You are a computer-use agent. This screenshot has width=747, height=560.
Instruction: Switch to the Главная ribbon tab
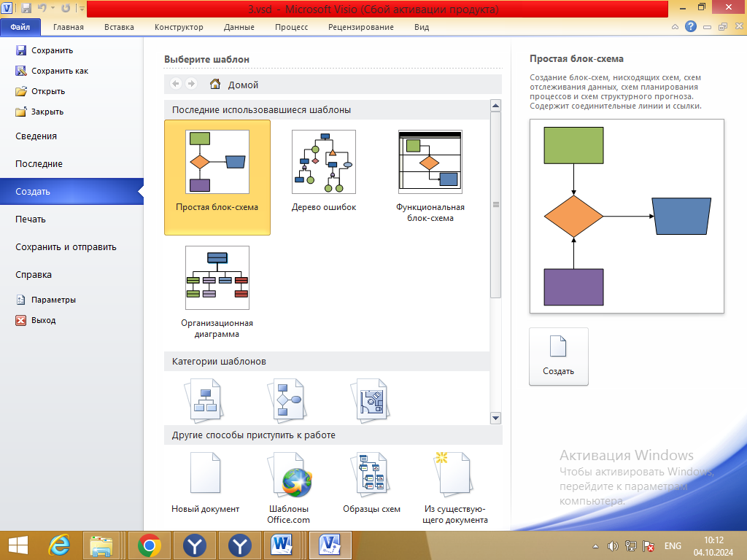[x=68, y=27]
